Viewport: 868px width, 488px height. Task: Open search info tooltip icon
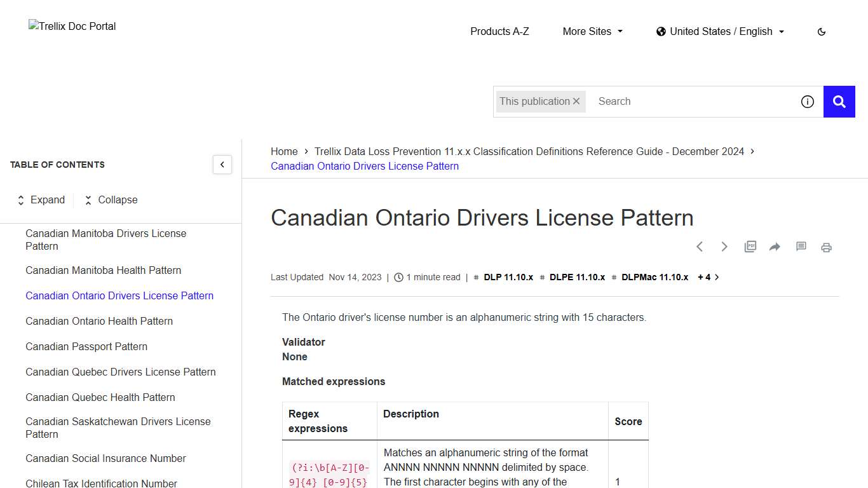pos(807,101)
